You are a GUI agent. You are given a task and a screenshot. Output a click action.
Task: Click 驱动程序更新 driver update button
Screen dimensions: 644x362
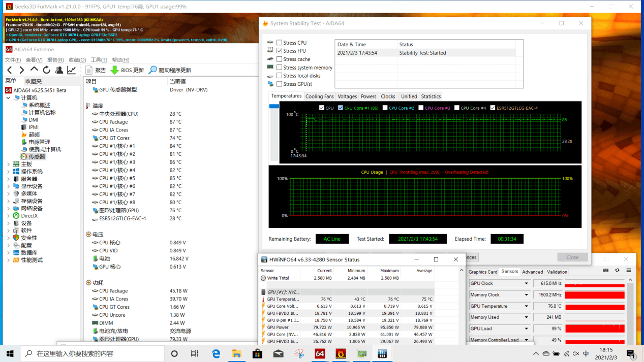tap(170, 70)
